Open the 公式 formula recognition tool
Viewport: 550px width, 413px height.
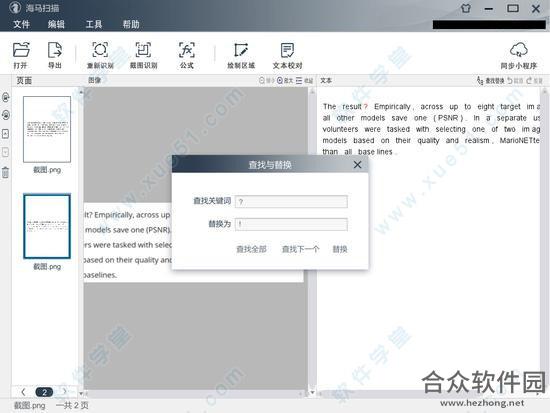coord(187,55)
